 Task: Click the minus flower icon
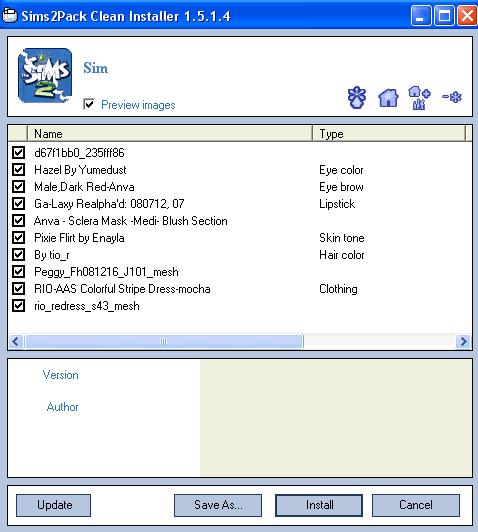click(452, 97)
